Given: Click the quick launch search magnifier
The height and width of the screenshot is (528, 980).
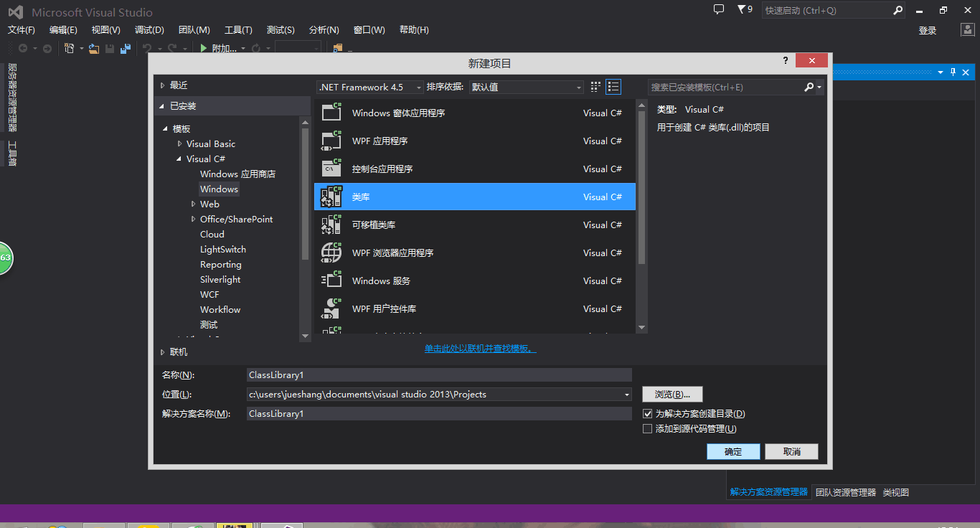Looking at the screenshot, I should 897,10.
